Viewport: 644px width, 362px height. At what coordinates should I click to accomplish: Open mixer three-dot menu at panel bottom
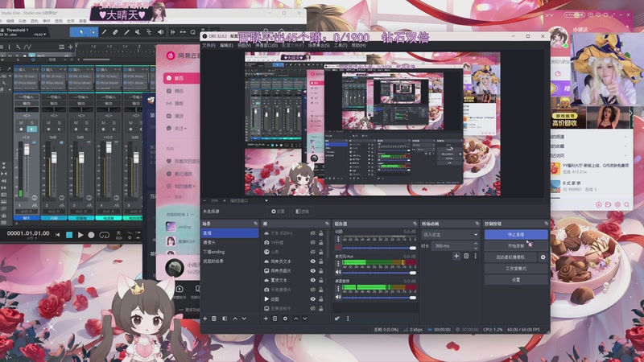[x=348, y=319]
